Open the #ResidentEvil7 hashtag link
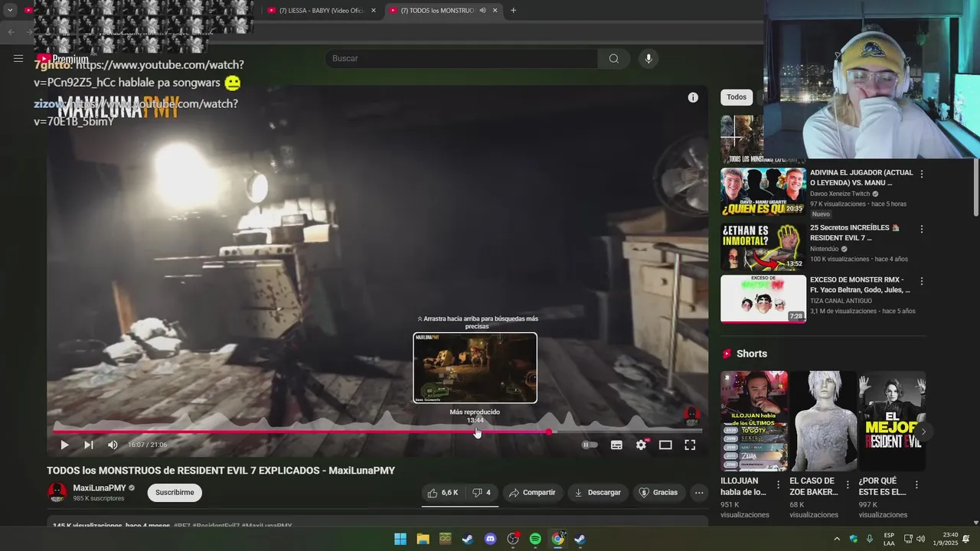 coord(216,526)
